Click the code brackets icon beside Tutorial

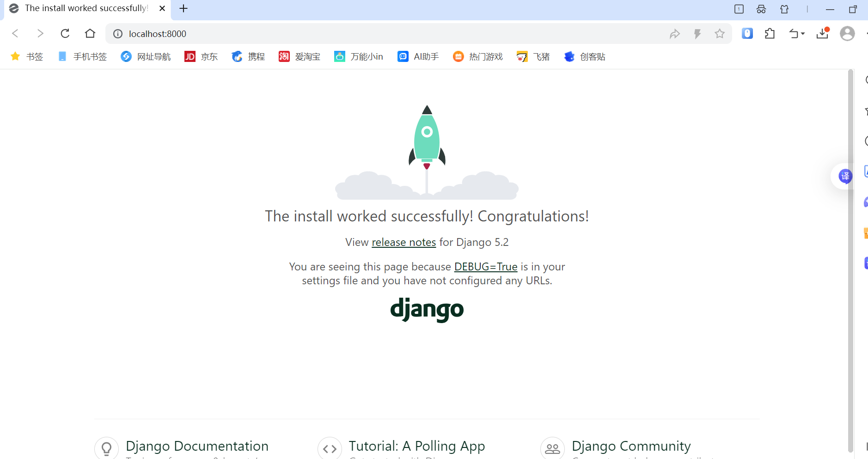(x=330, y=448)
